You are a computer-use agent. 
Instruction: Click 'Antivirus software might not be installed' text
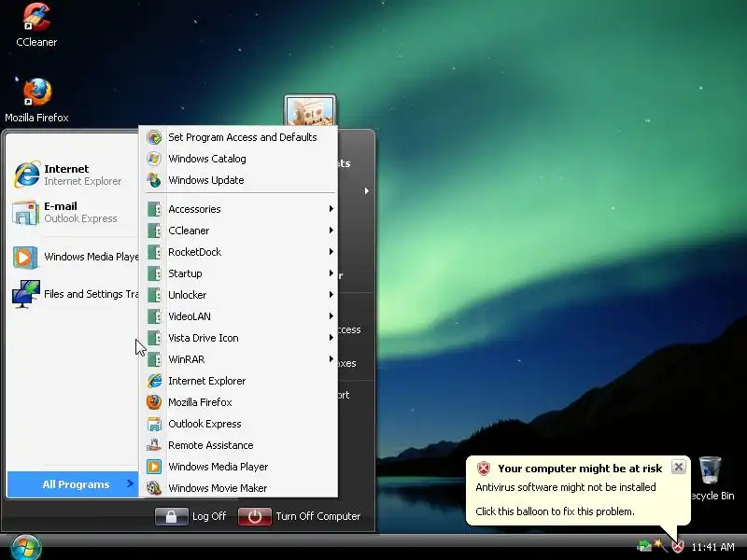pyautogui.click(x=566, y=487)
